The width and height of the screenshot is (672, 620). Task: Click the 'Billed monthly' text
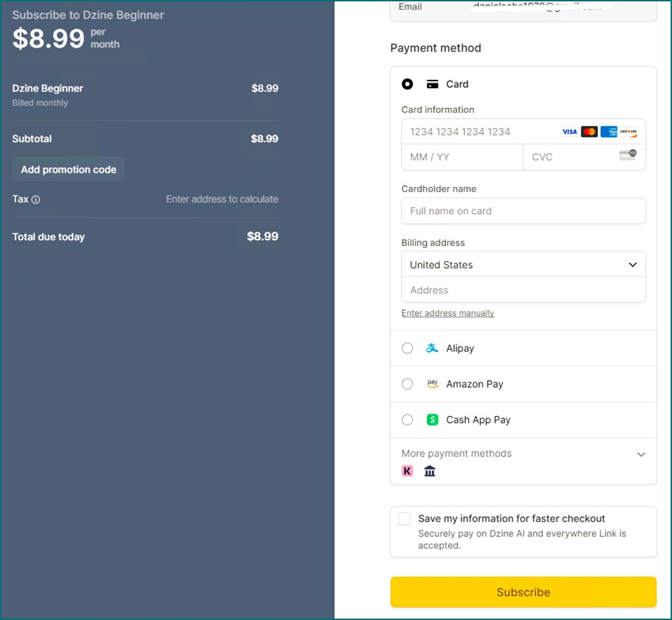point(40,103)
